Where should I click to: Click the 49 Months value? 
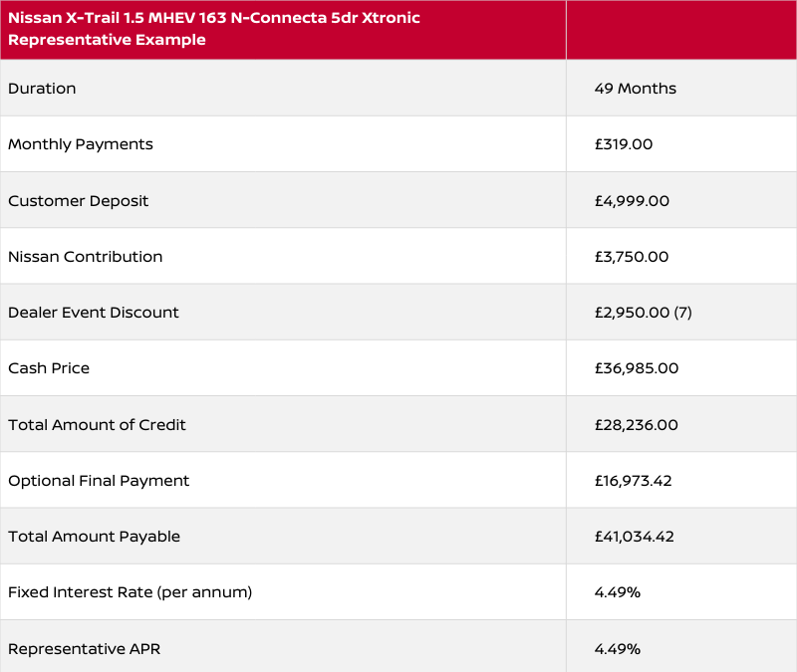(635, 89)
